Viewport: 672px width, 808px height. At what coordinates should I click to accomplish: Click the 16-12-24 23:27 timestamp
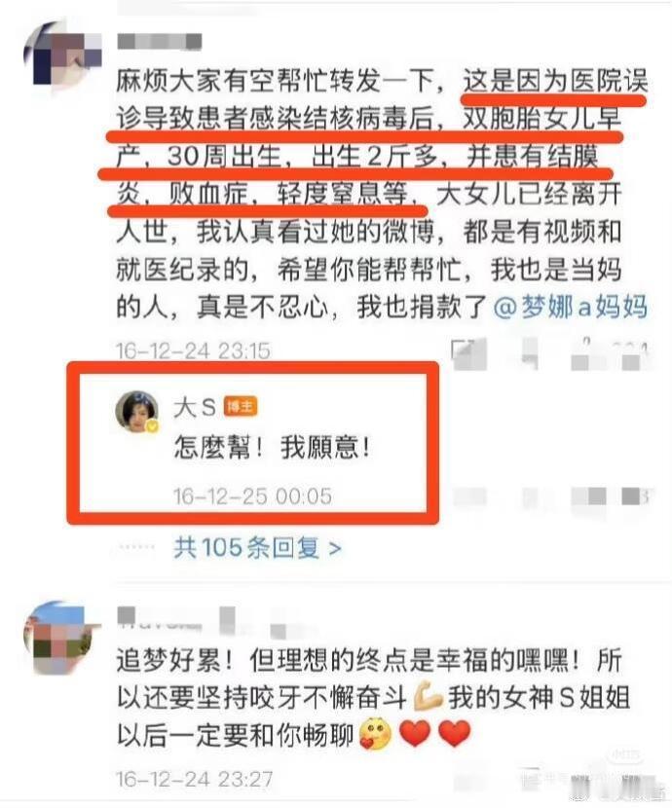click(194, 779)
